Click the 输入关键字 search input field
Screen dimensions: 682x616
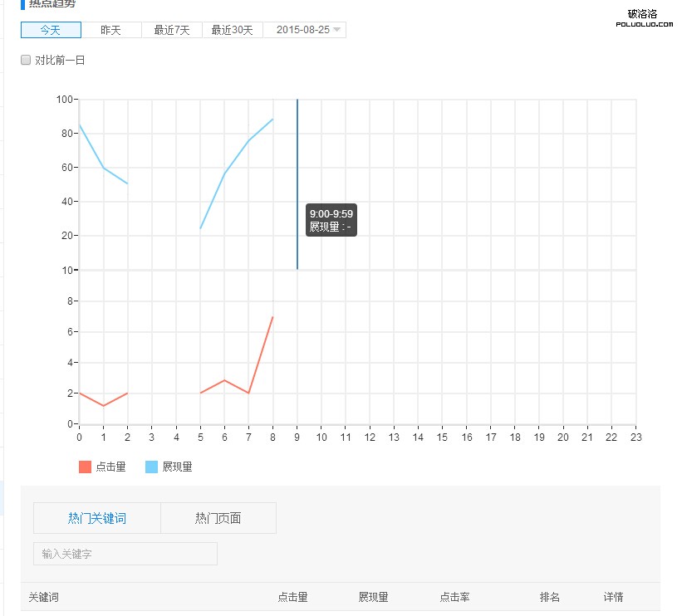click(x=125, y=554)
